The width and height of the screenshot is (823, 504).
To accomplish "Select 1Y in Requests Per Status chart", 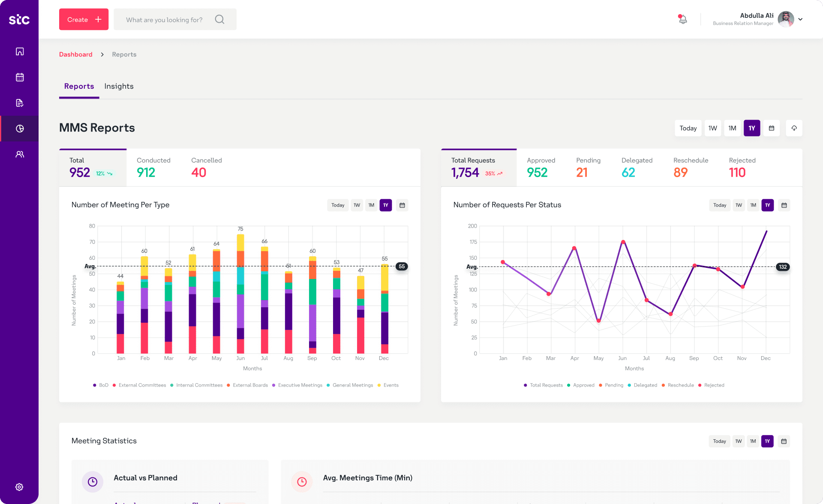I will (x=768, y=205).
